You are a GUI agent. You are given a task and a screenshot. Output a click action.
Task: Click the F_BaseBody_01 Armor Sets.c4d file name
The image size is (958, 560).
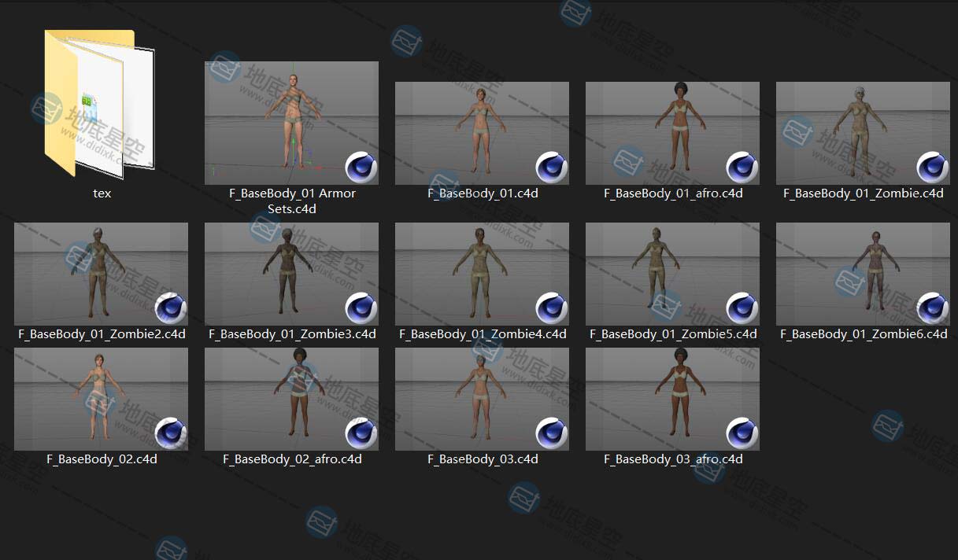pos(291,201)
